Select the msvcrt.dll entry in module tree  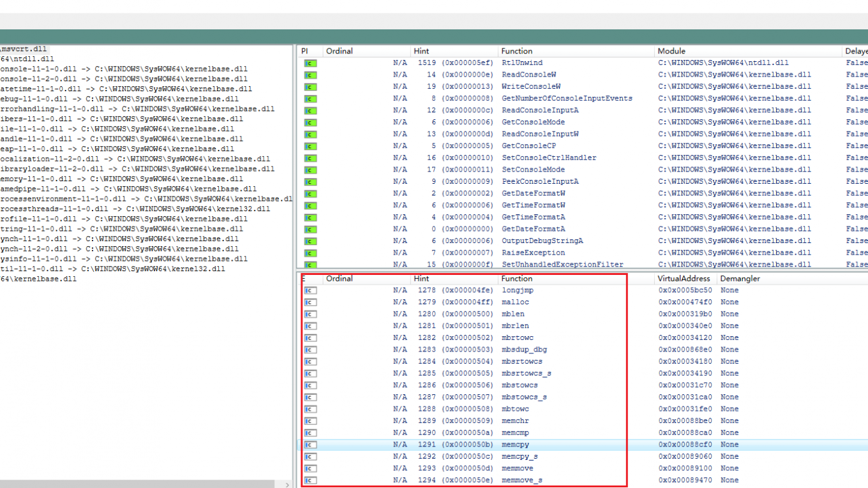[x=24, y=49]
